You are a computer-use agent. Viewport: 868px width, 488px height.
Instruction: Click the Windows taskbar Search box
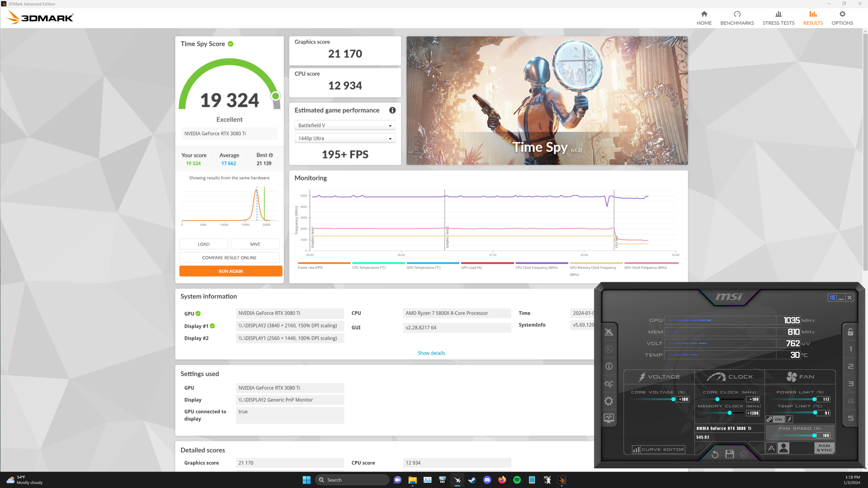pyautogui.click(x=353, y=480)
